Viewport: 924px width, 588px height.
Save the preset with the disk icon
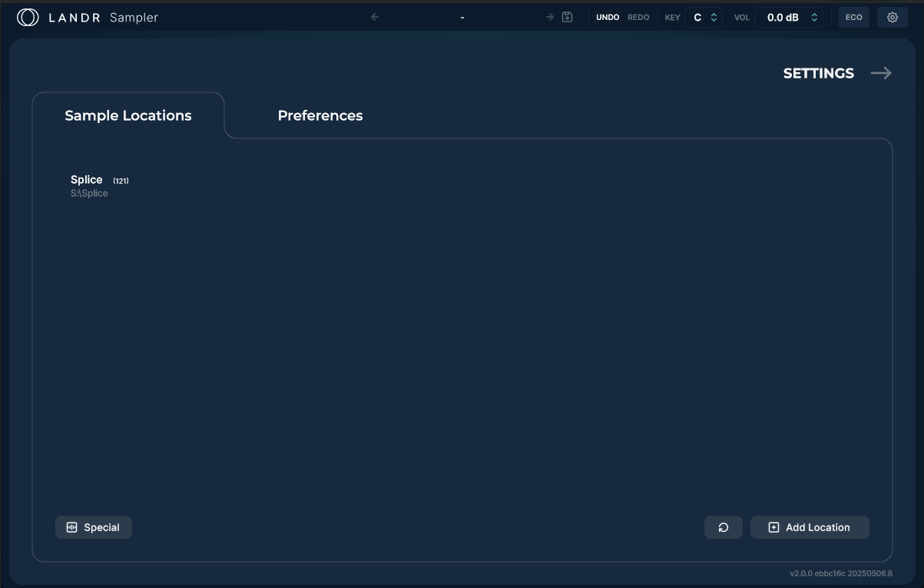click(568, 17)
